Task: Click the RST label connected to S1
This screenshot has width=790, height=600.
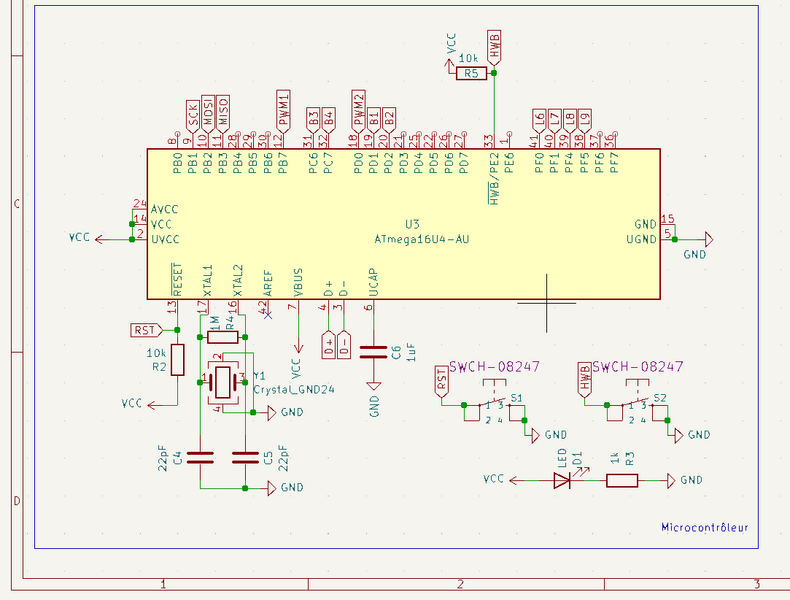Action: [441, 382]
